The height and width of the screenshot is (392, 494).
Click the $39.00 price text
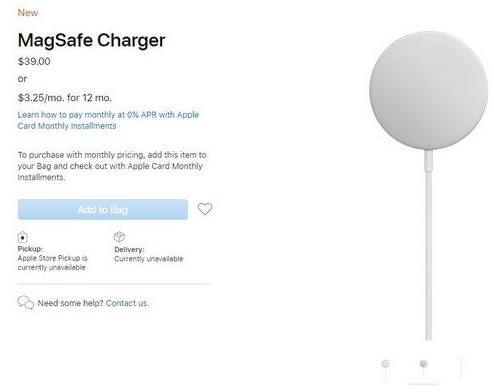point(34,61)
